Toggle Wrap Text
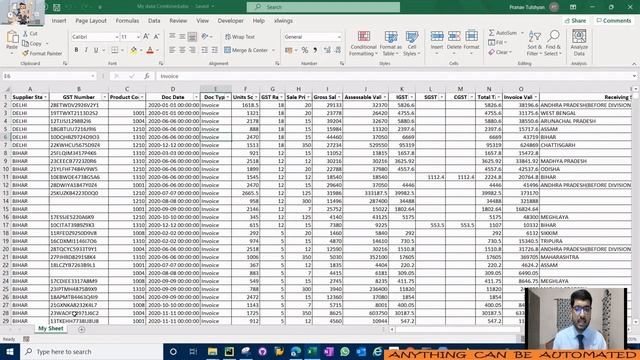This screenshot has width=640, height=360. point(240,37)
